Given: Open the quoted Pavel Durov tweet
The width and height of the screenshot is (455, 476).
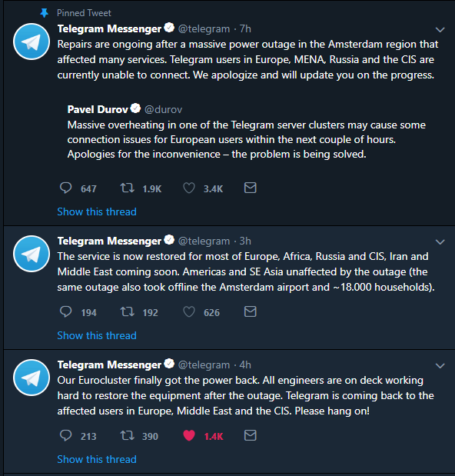Looking at the screenshot, I should [x=246, y=131].
